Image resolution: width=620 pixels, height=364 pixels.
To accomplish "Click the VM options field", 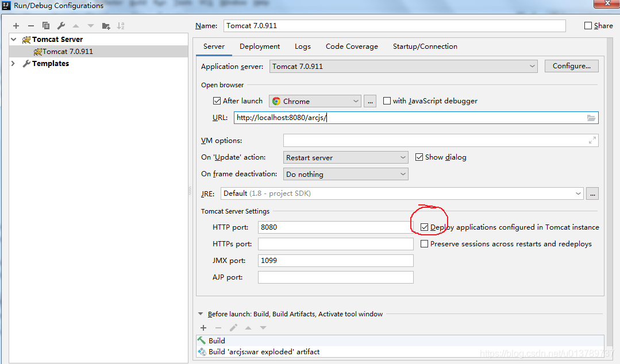I will click(x=441, y=140).
